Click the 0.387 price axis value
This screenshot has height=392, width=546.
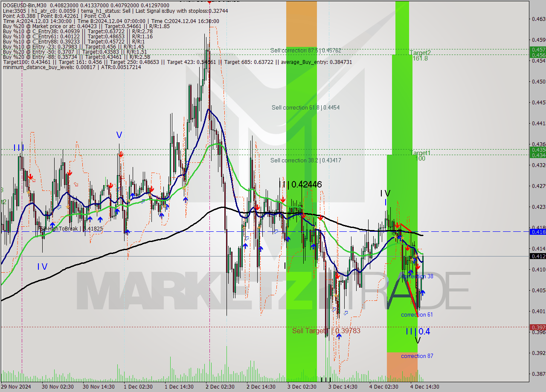click(x=539, y=374)
